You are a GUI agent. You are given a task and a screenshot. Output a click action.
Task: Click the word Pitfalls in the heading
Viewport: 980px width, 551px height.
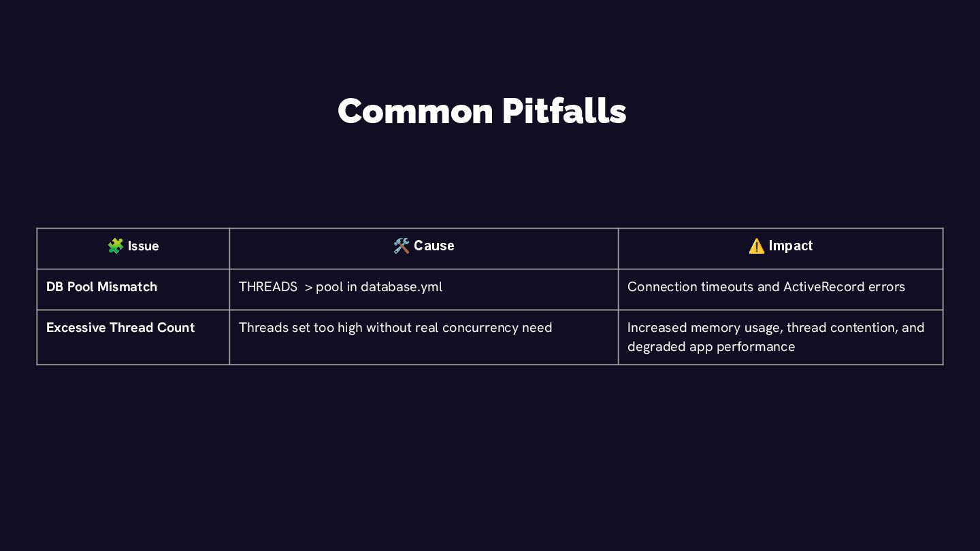coord(564,111)
